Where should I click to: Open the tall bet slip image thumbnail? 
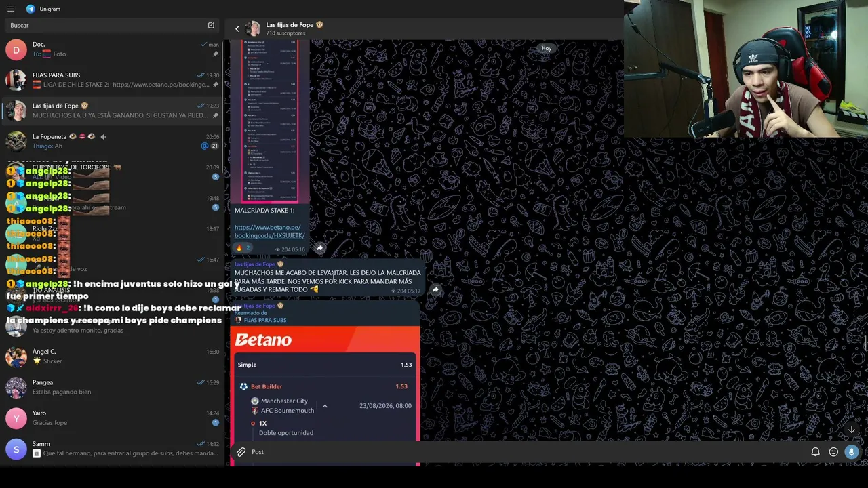click(x=270, y=121)
